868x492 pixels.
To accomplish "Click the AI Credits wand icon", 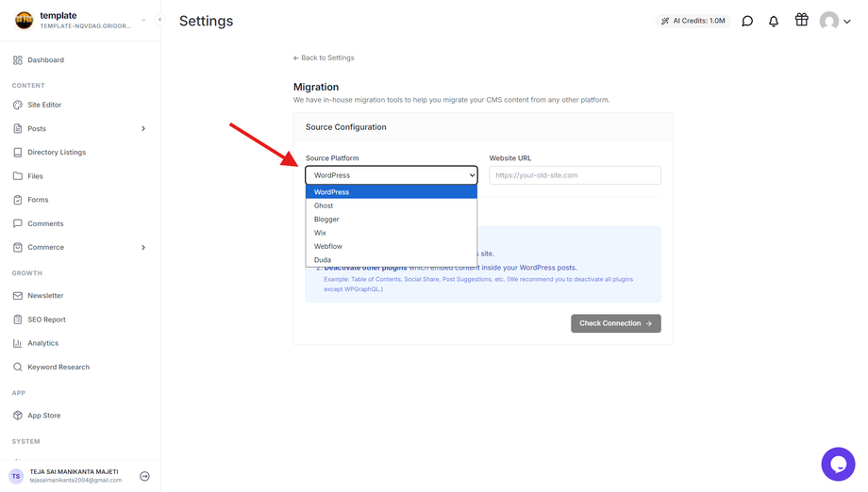I will tap(665, 21).
